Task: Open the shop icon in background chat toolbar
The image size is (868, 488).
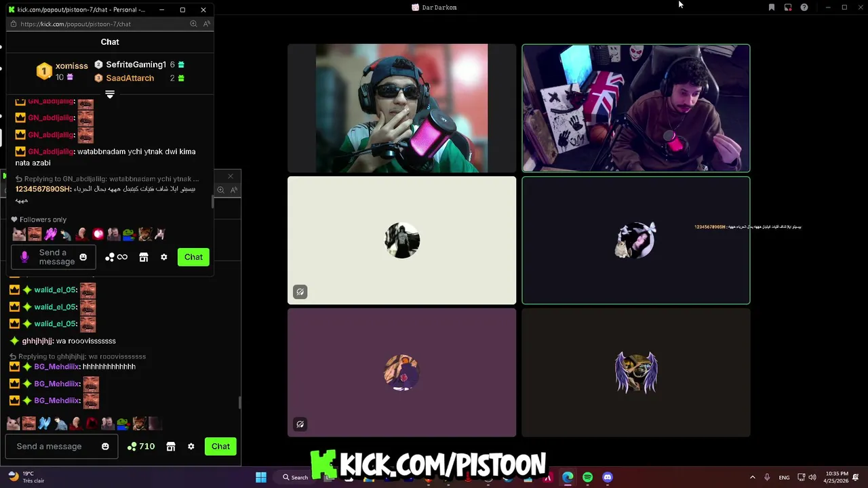Action: 171,446
